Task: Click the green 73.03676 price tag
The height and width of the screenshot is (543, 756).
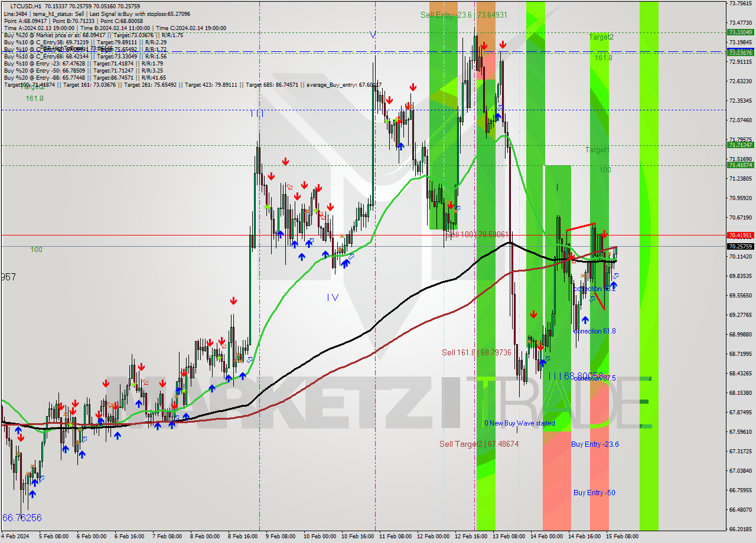Action: point(740,53)
